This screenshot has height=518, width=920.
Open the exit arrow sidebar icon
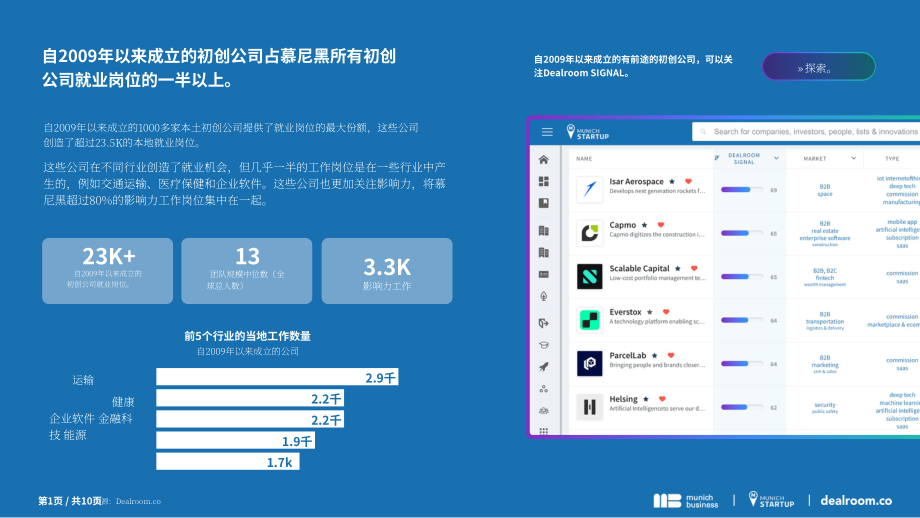pyautogui.click(x=544, y=323)
